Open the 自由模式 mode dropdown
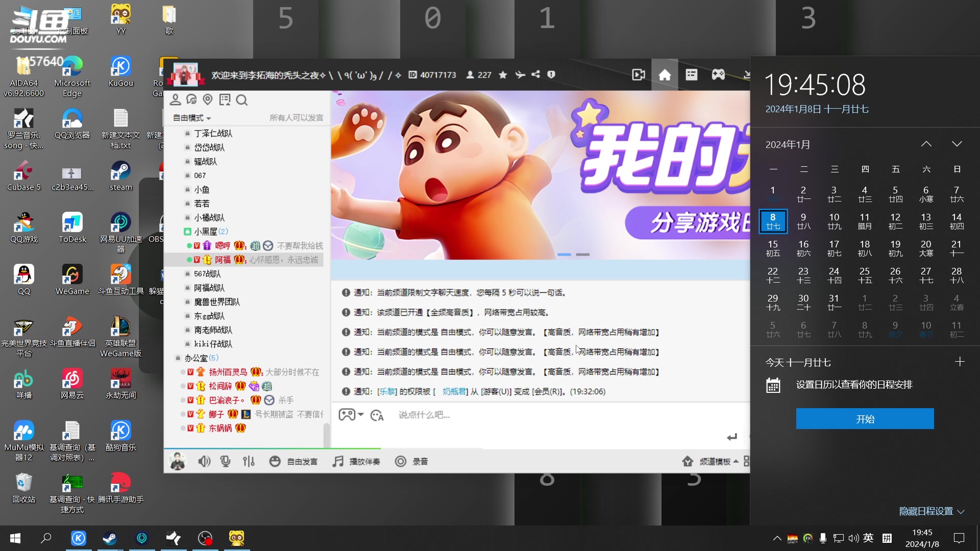This screenshot has height=551, width=980. tap(191, 117)
